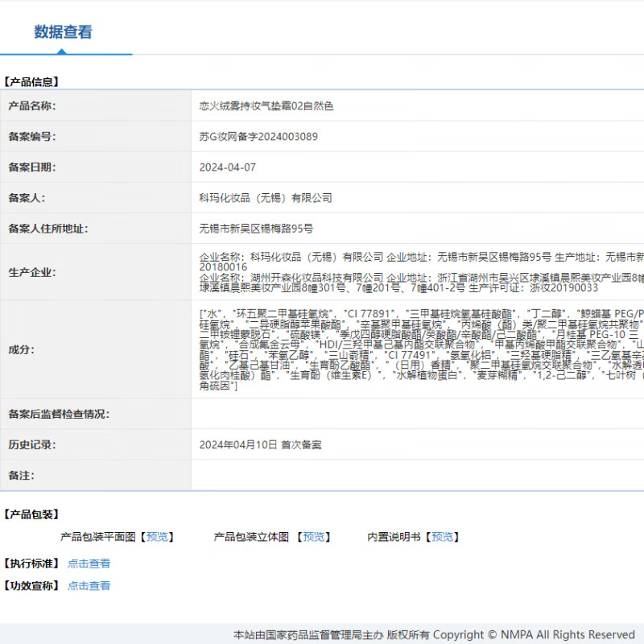Click the NMPA copyright footer text

[434, 634]
